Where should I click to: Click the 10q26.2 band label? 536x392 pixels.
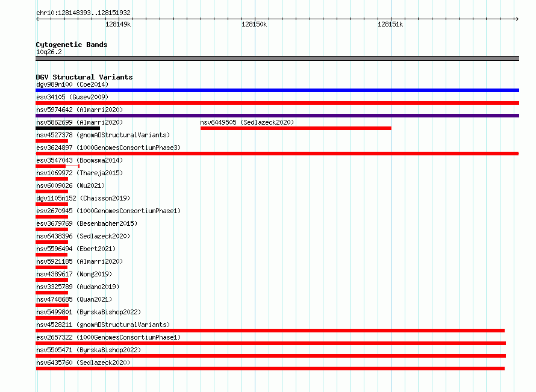point(49,52)
